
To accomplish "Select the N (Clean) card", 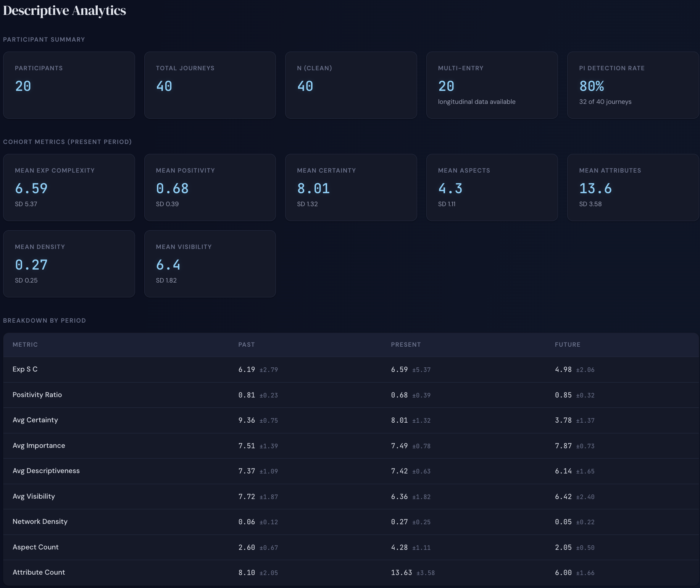I will (351, 85).
